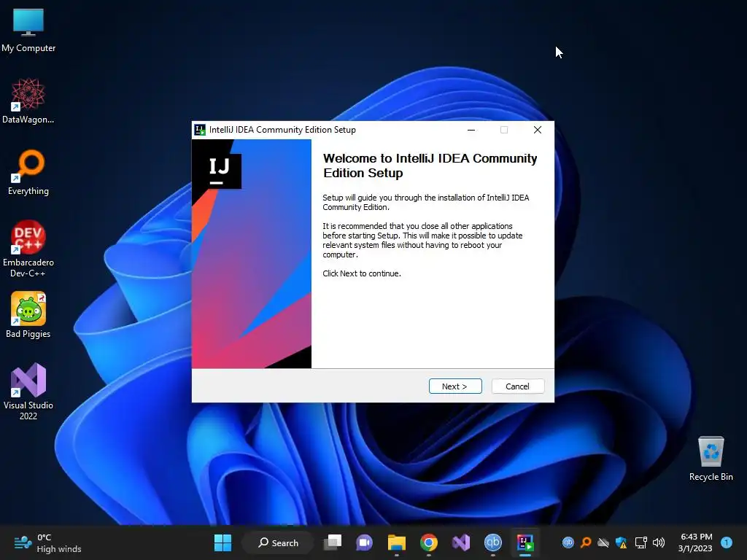Viewport: 747px width, 560px height.
Task: Close the IntelliJ IDEA Setup window
Action: [x=538, y=130]
